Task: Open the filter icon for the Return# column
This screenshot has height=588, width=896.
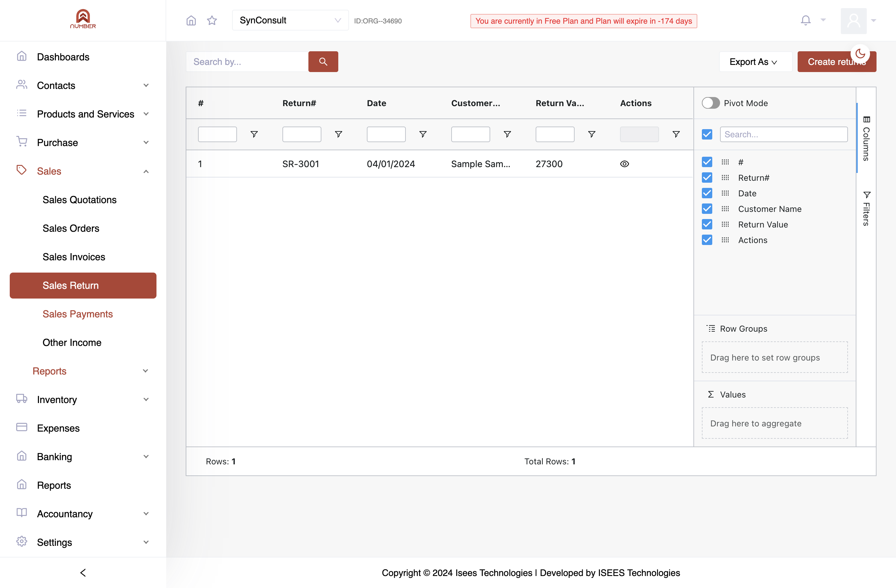Action: tap(339, 134)
